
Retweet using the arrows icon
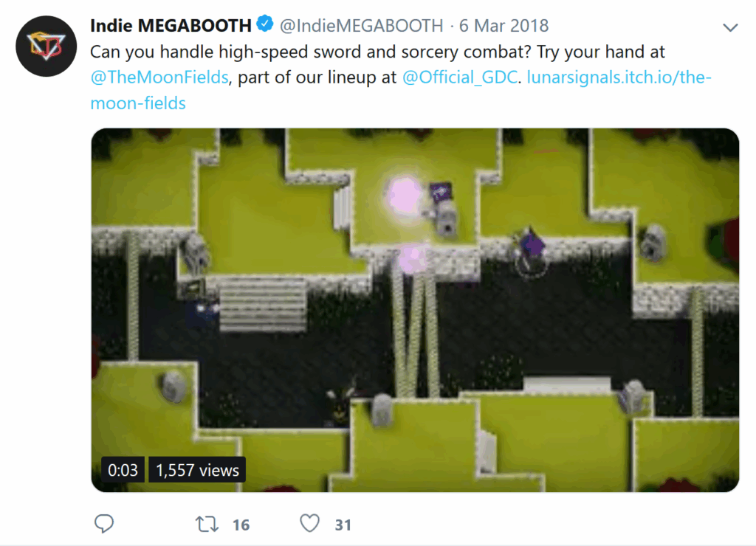(x=207, y=524)
